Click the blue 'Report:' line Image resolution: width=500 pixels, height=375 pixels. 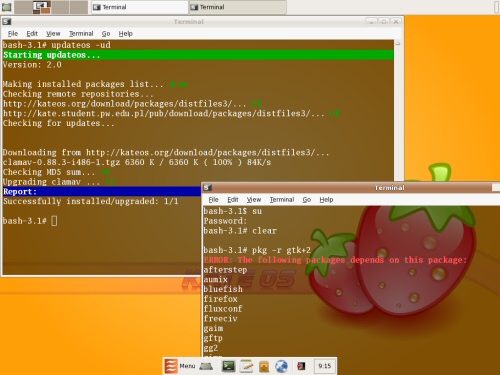coord(102,192)
